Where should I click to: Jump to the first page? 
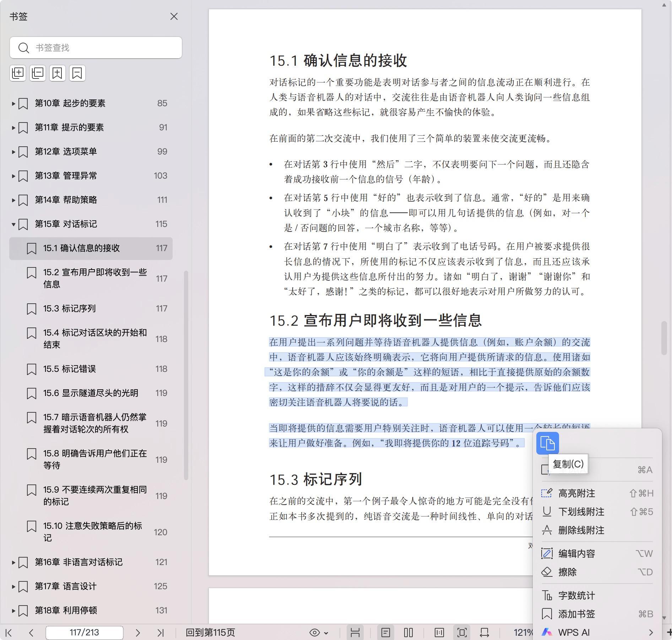click(9, 633)
